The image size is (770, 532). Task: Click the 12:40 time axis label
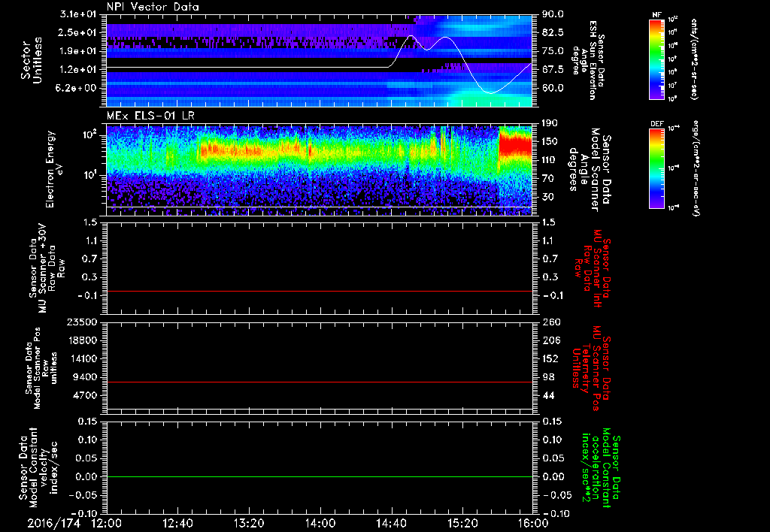tap(177, 522)
